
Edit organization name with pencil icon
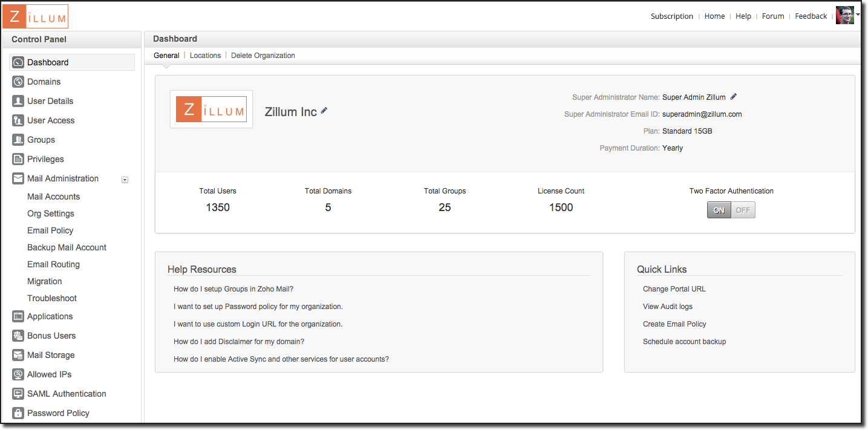(324, 111)
